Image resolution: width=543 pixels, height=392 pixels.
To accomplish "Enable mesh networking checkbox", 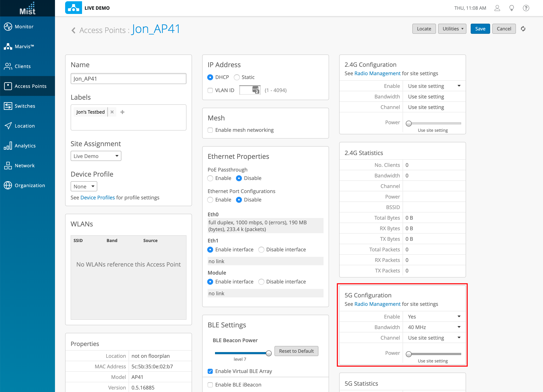I will (x=210, y=130).
